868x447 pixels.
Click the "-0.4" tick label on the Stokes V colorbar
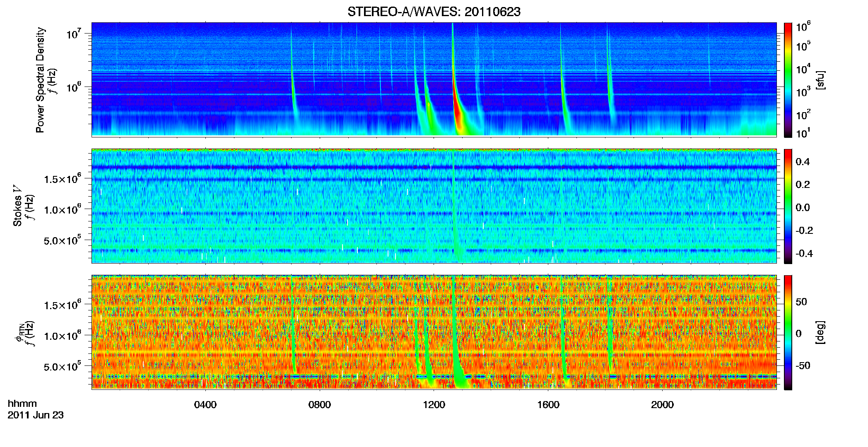point(804,254)
